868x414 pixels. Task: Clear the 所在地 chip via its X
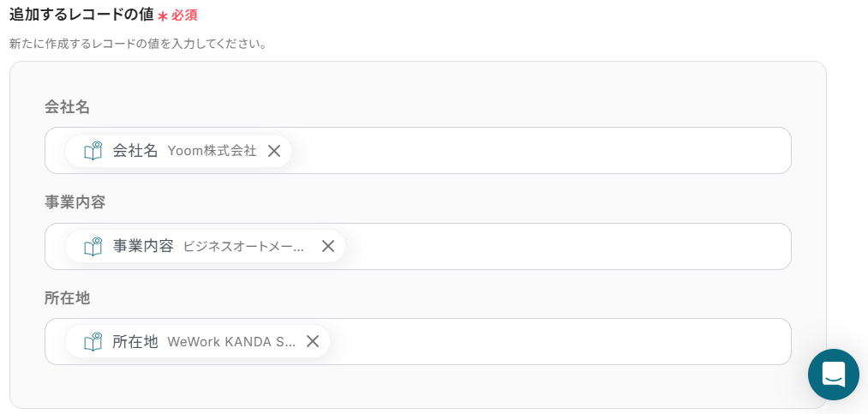[x=313, y=341]
